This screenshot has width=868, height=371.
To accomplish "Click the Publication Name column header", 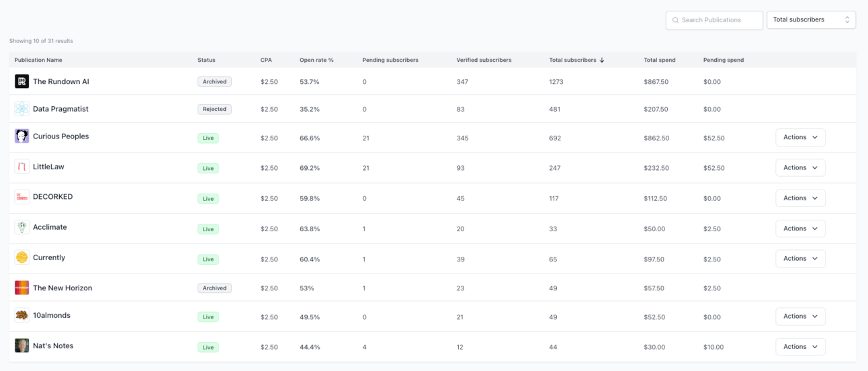I will pos(38,60).
